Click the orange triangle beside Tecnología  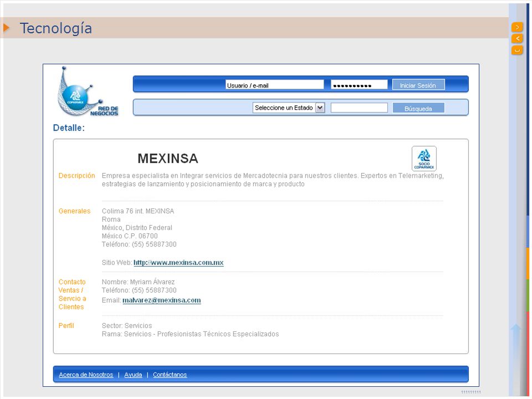(x=6, y=28)
